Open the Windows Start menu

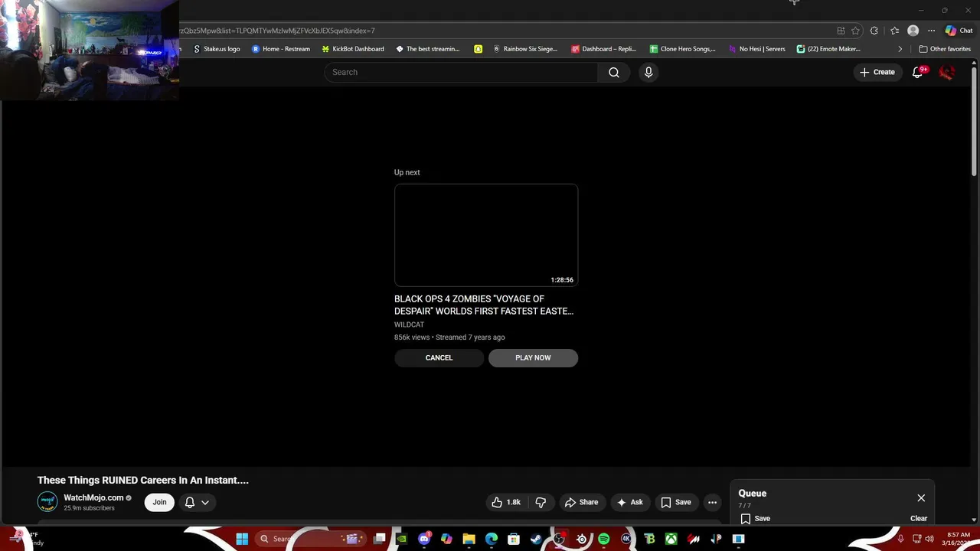242,539
